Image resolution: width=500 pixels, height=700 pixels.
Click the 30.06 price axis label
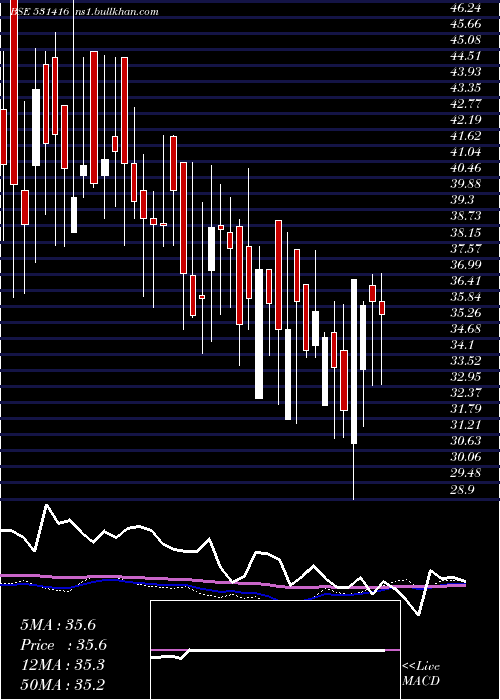point(465,457)
